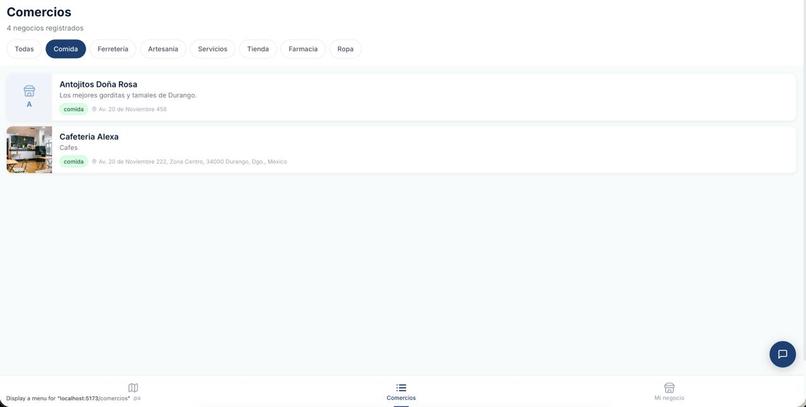Filter businesses by Farmacia
This screenshot has height=407, width=806.
point(303,49)
